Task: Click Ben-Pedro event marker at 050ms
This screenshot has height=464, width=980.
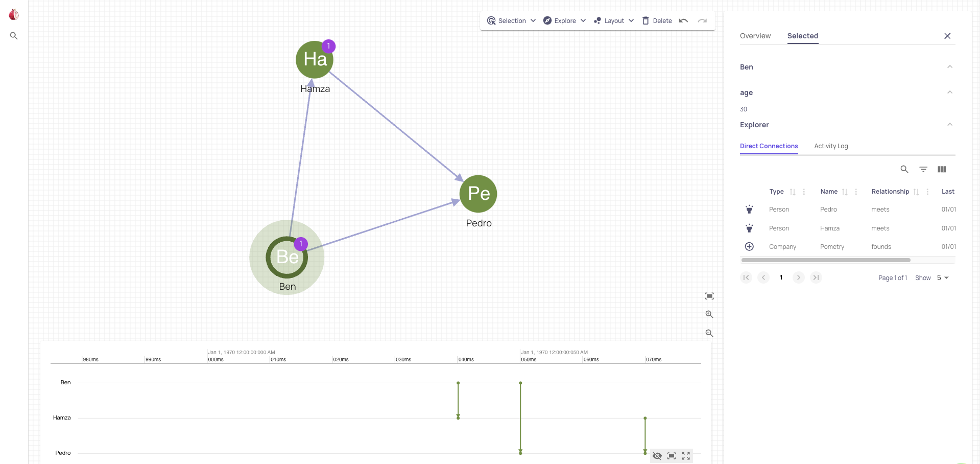Action: [x=520, y=418]
